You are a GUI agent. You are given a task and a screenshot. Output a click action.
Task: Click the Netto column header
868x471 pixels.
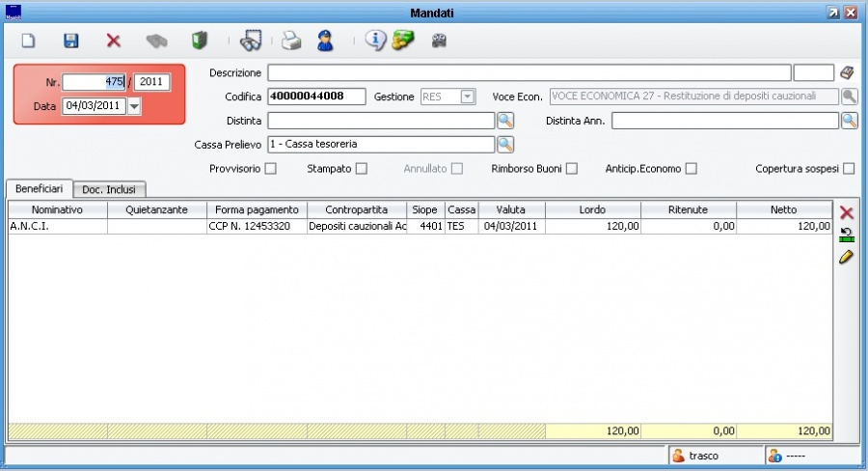[783, 209]
